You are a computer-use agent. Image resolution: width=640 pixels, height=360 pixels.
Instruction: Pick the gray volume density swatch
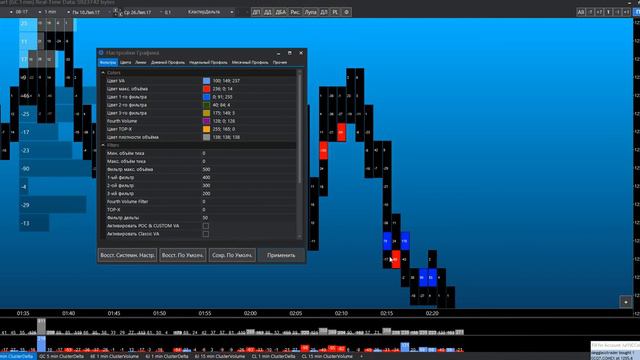207,137
